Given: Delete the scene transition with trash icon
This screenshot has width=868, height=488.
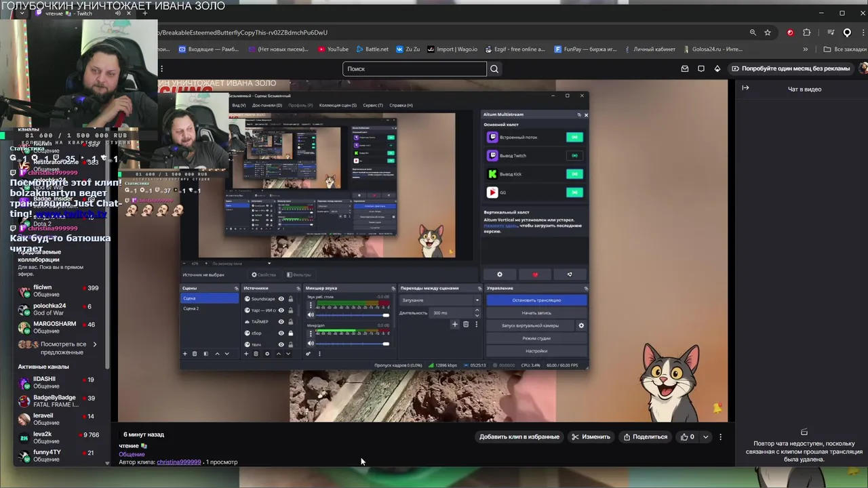Looking at the screenshot, I should pyautogui.click(x=465, y=325).
